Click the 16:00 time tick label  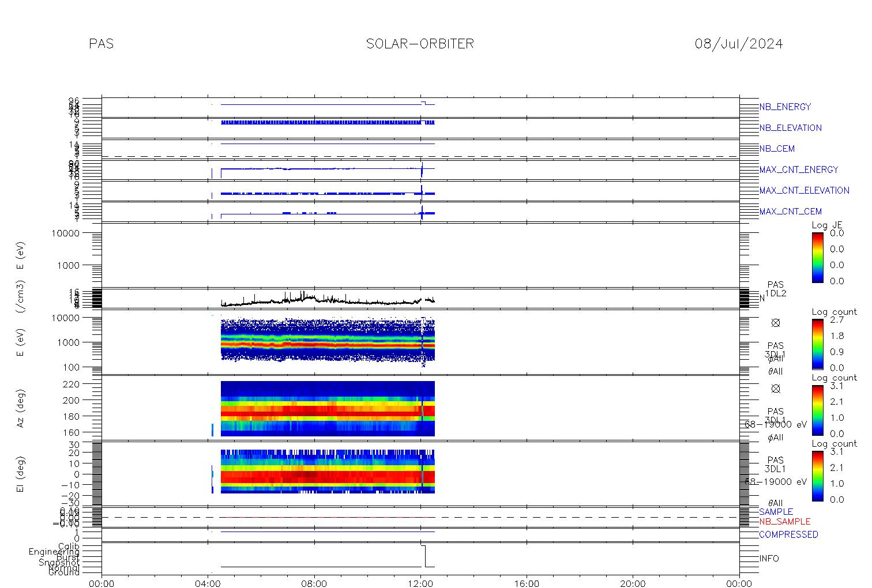[x=527, y=583]
